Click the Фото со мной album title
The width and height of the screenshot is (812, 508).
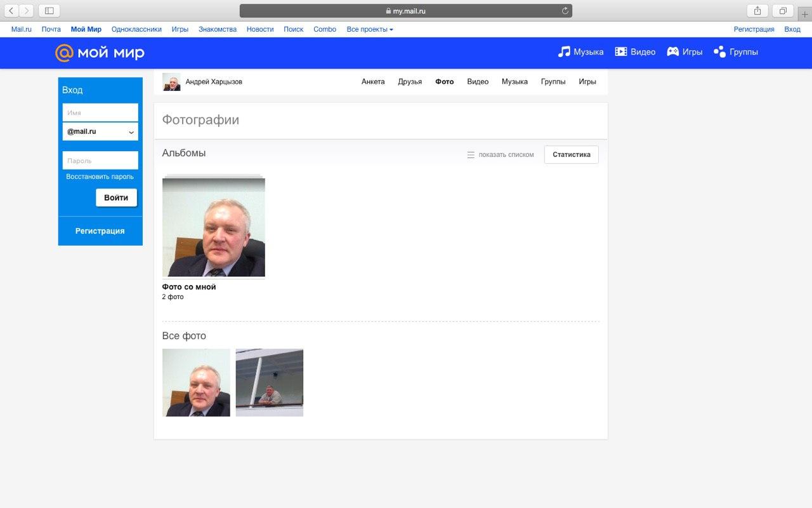189,287
